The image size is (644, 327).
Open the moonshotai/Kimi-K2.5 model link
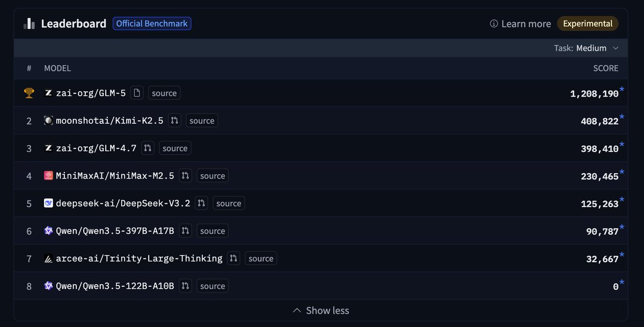coord(109,121)
